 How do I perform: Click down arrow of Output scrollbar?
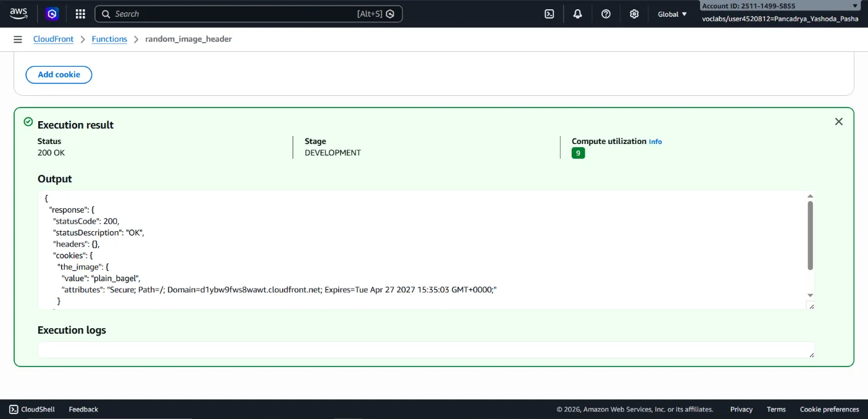coord(810,295)
